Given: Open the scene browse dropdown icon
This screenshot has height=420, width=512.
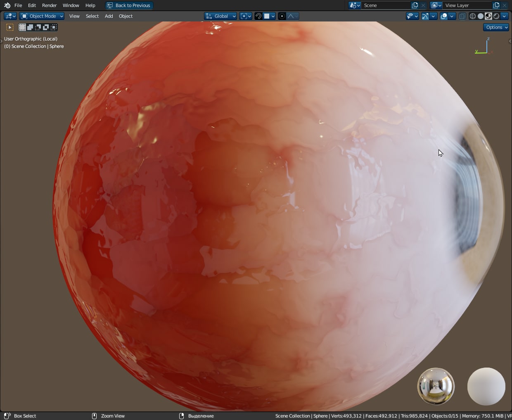Looking at the screenshot, I should tap(355, 5).
